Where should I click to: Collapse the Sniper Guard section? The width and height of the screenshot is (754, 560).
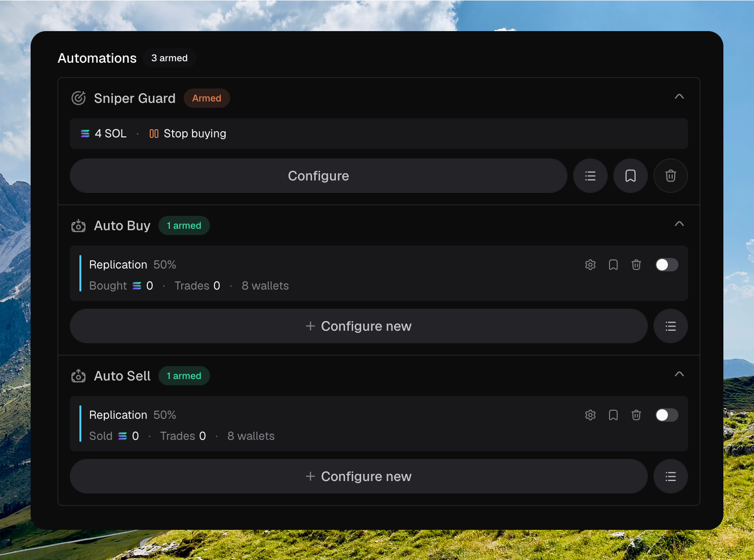coord(679,97)
